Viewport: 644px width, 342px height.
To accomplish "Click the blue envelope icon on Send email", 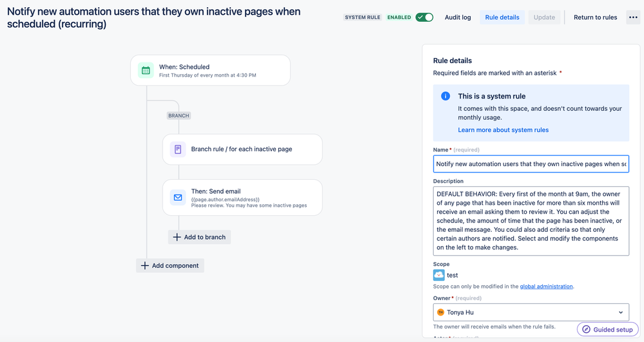I will click(178, 198).
